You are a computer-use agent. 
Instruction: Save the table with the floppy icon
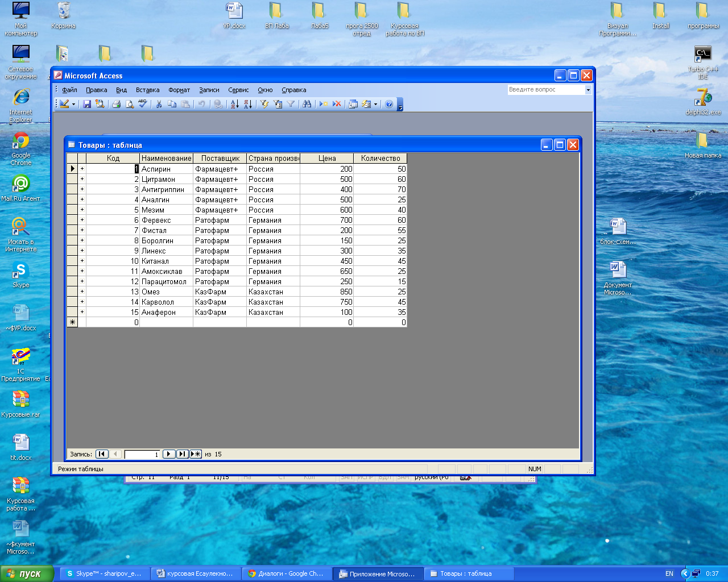[x=87, y=104]
